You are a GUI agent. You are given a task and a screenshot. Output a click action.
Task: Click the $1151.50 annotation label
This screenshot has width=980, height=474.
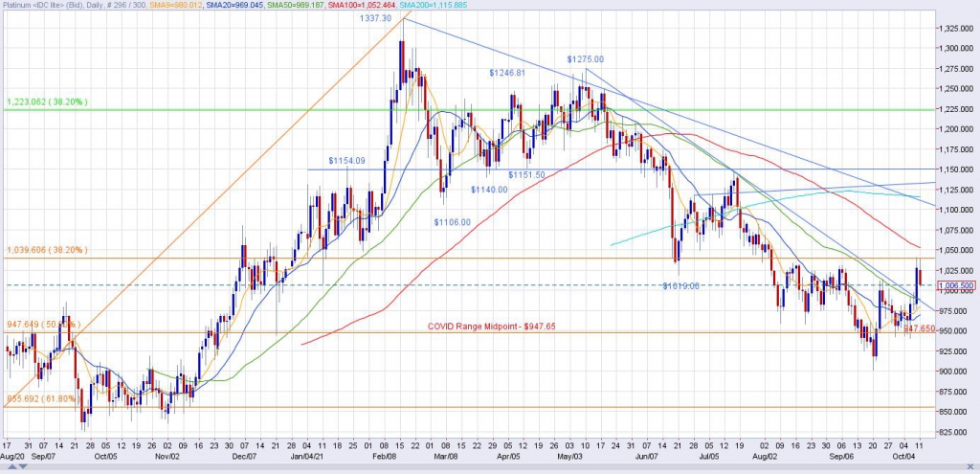click(526, 174)
